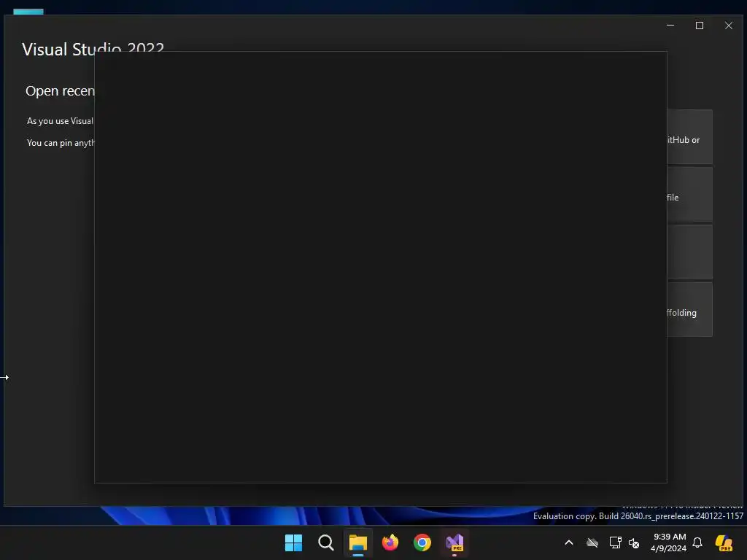Open the notifications bell icon
Viewport: 747px width, 560px height.
coord(697,542)
